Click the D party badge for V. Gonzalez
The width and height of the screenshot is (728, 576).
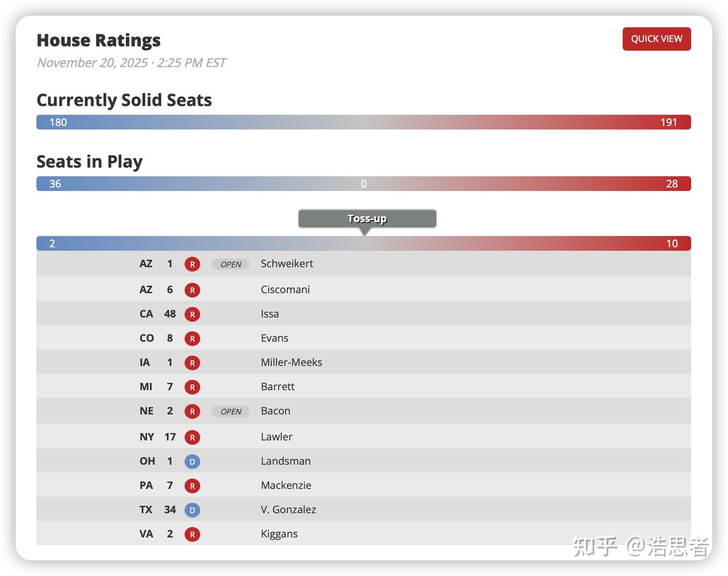[x=192, y=510]
